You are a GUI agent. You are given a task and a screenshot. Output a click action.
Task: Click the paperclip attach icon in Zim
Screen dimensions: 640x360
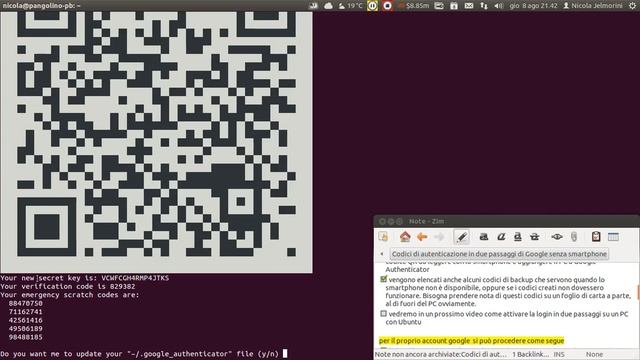574,237
